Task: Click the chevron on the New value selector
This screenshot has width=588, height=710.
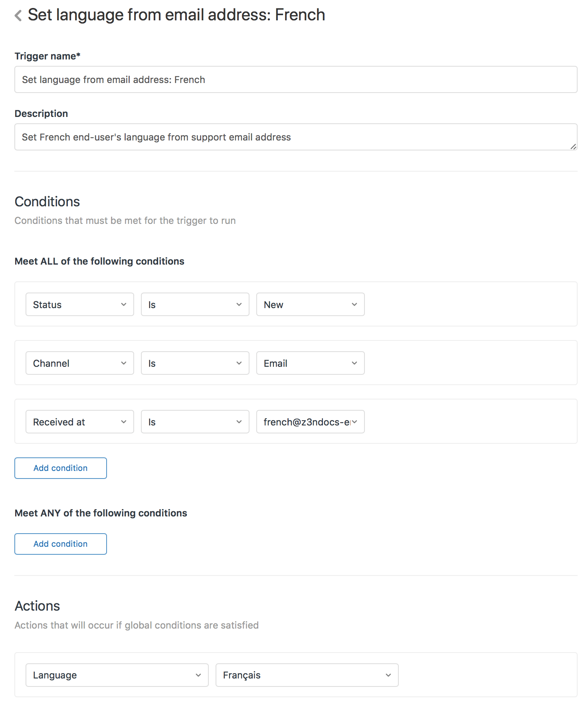Action: click(x=354, y=305)
